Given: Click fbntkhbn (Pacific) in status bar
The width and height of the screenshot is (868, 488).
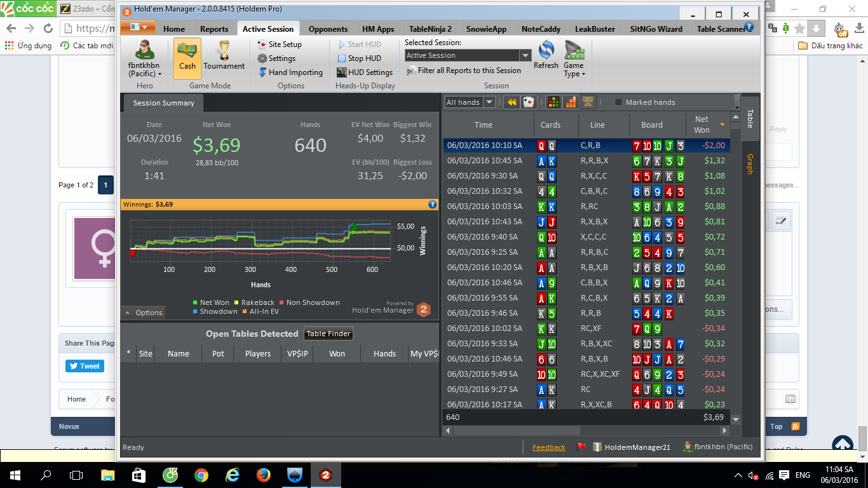Looking at the screenshot, I should click(717, 447).
